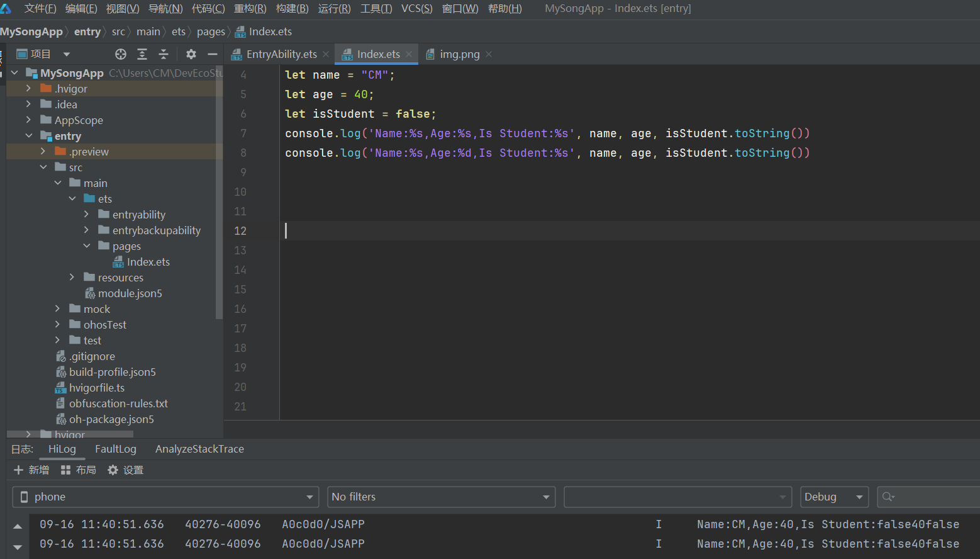Viewport: 980px width, 559px height.
Task: Expand the resources folder
Action: [x=72, y=278]
